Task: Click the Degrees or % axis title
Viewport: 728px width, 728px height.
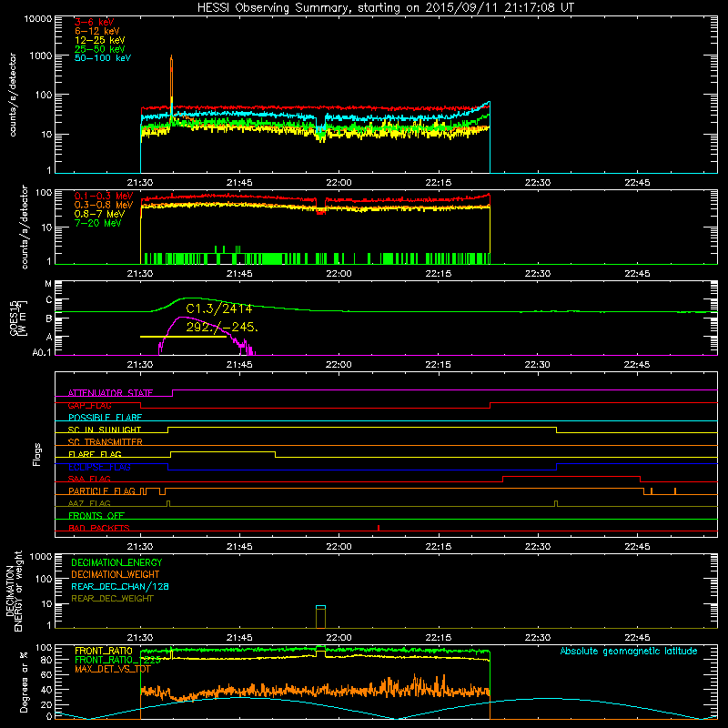Action: (24, 682)
